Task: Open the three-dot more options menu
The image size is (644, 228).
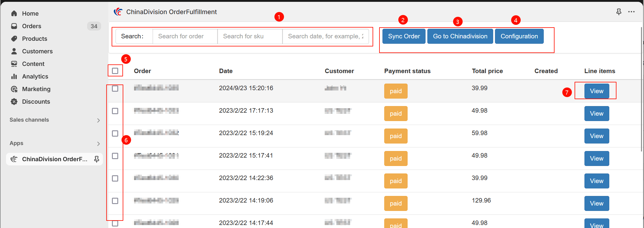Action: tap(631, 12)
